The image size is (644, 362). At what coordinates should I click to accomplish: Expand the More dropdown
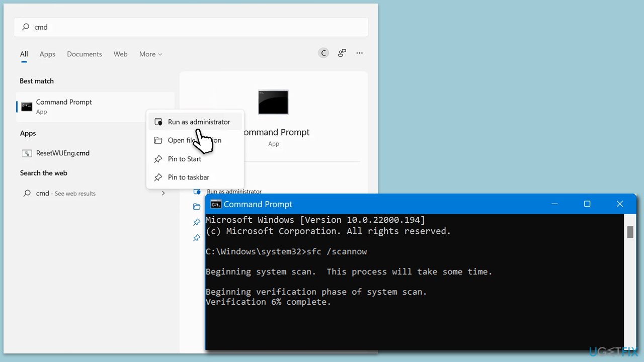pyautogui.click(x=150, y=54)
